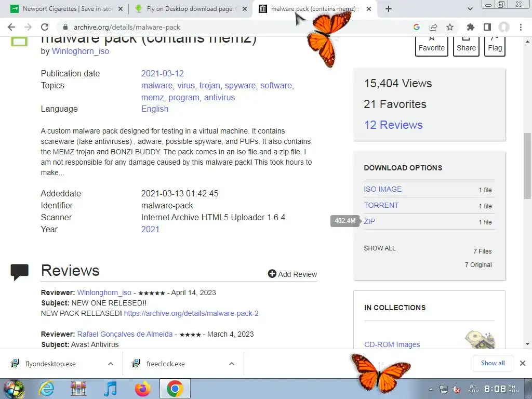Viewport: 532px width, 399px height.
Task: Open Chrome extensions puzzle icon
Action: 470,27
